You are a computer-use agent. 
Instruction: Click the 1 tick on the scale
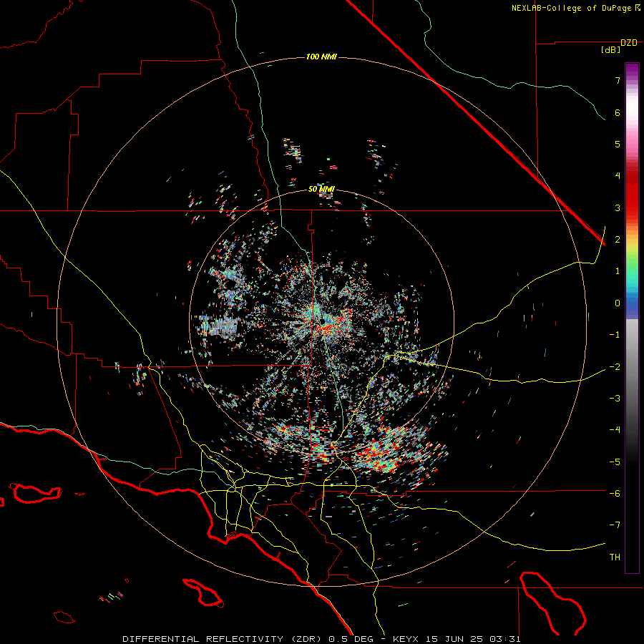click(618, 271)
